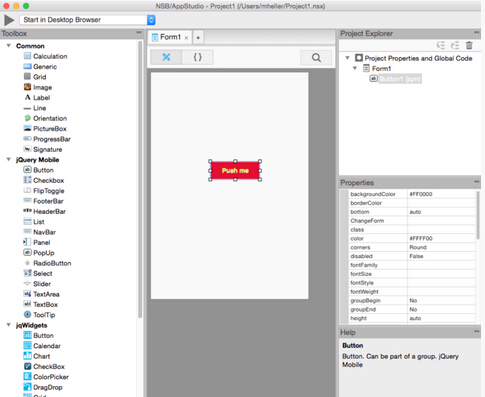
Task: Click the red Push me button
Action: click(x=235, y=170)
